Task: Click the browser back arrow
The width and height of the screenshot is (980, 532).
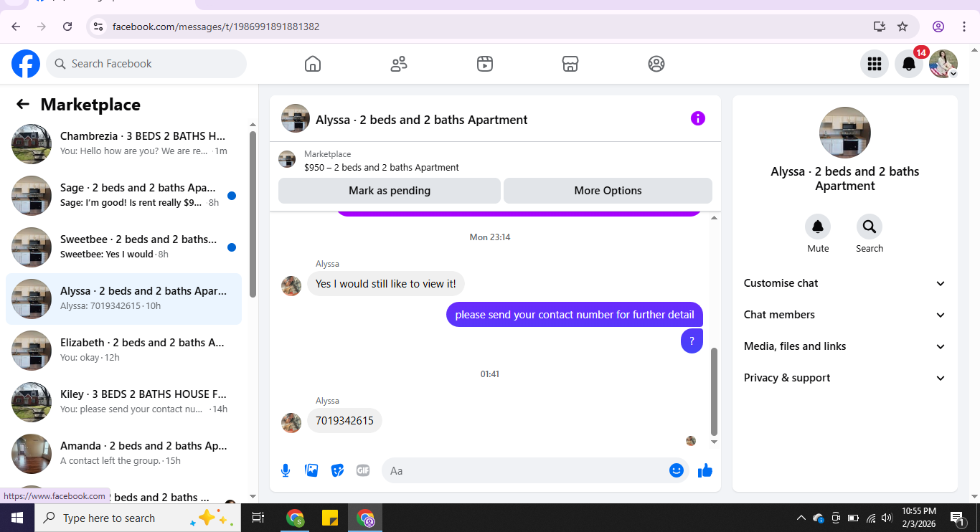Action: coord(16,27)
